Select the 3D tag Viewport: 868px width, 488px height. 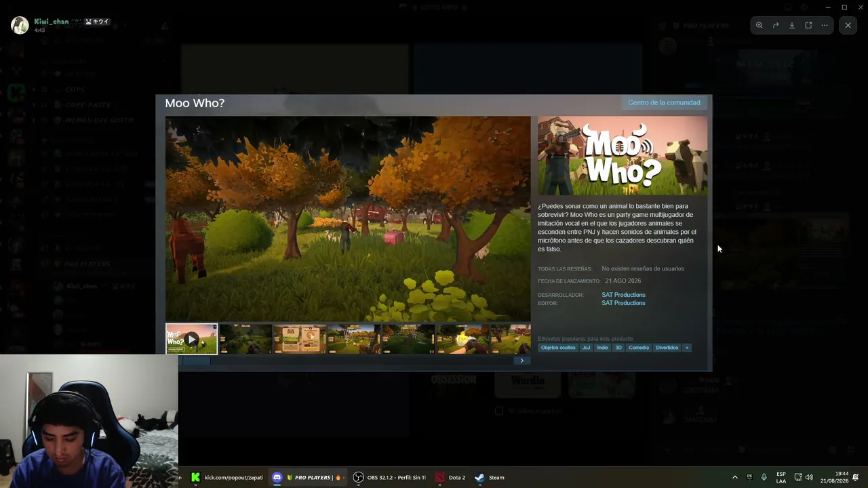pyautogui.click(x=618, y=348)
